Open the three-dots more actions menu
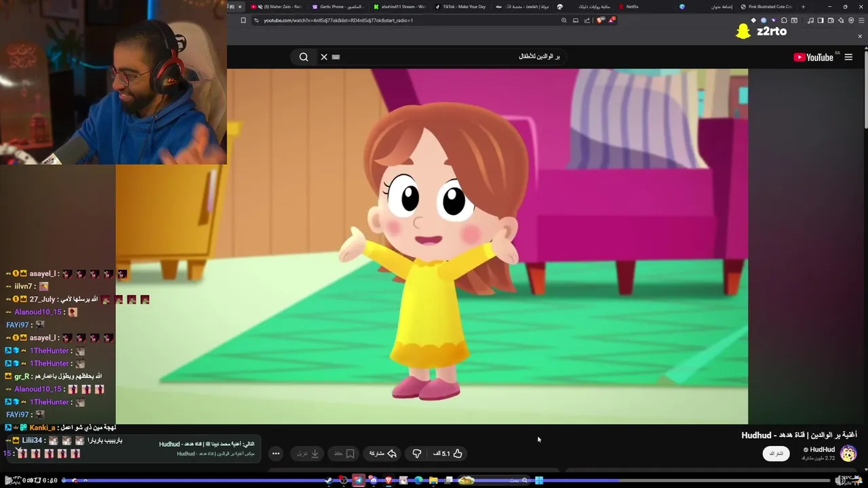 click(x=276, y=453)
